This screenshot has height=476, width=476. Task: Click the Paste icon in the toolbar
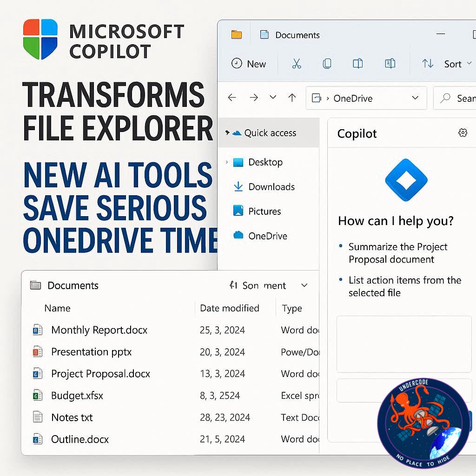point(357,63)
